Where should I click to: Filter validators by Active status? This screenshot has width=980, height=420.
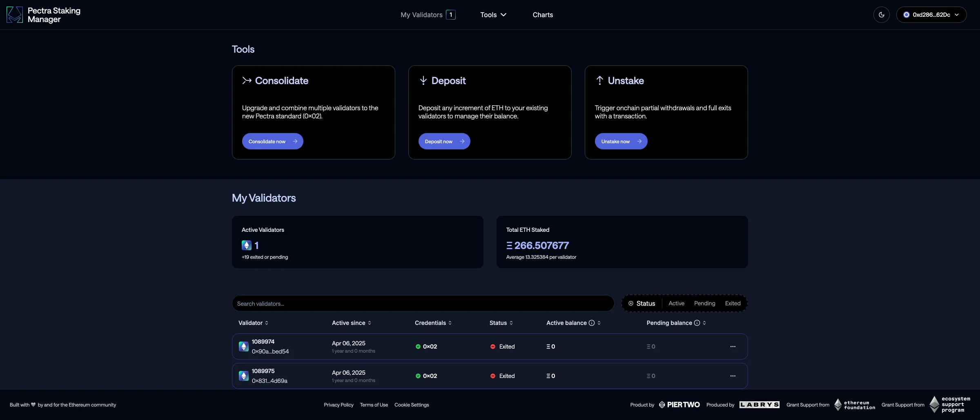pyautogui.click(x=676, y=303)
